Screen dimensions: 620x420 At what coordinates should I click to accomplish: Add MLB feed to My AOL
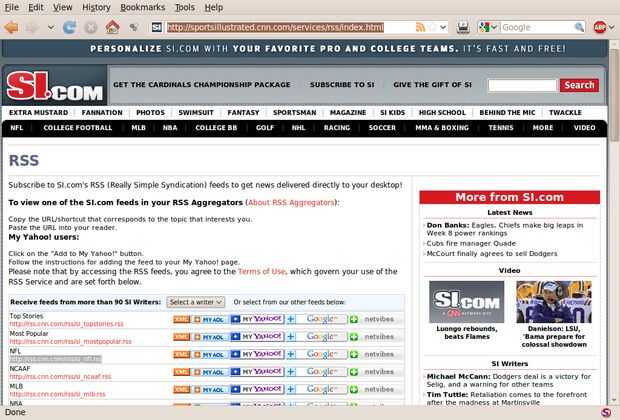click(210, 390)
